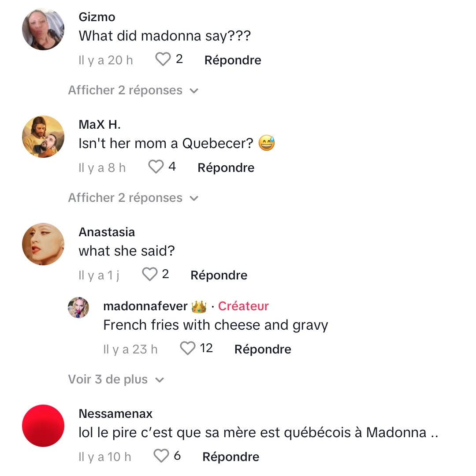Expand 2 replies under Gizmo's comment
The width and height of the screenshot is (476, 476).
(x=133, y=90)
